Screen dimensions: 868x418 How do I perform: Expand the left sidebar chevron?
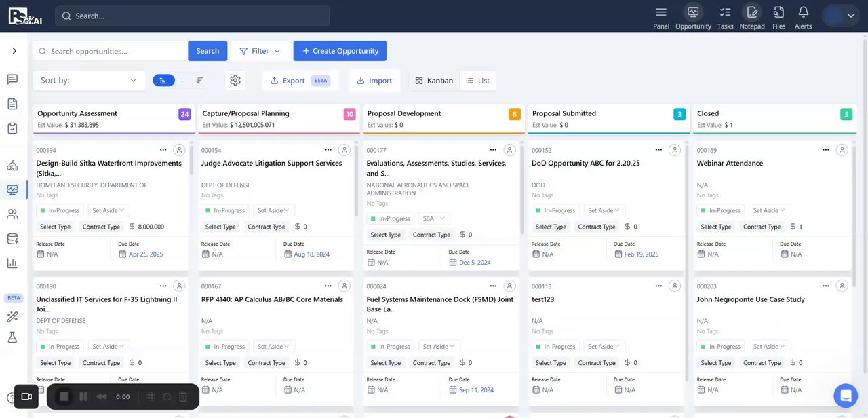pos(14,51)
